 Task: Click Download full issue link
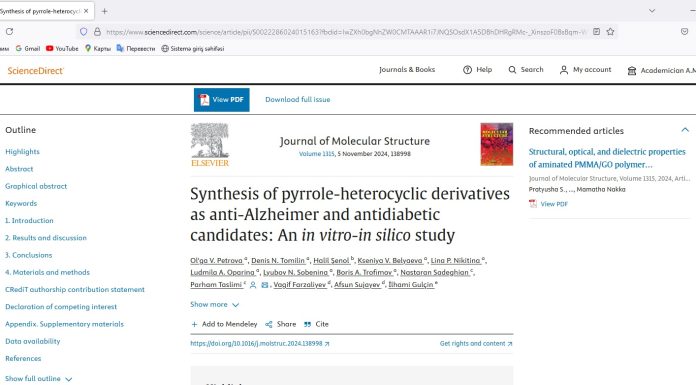(297, 99)
